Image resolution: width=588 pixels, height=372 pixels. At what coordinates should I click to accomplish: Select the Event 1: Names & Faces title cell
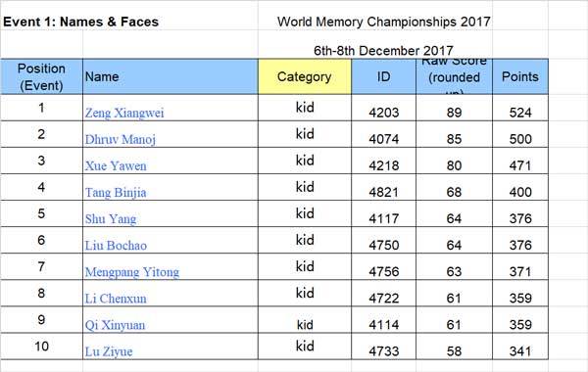81,22
